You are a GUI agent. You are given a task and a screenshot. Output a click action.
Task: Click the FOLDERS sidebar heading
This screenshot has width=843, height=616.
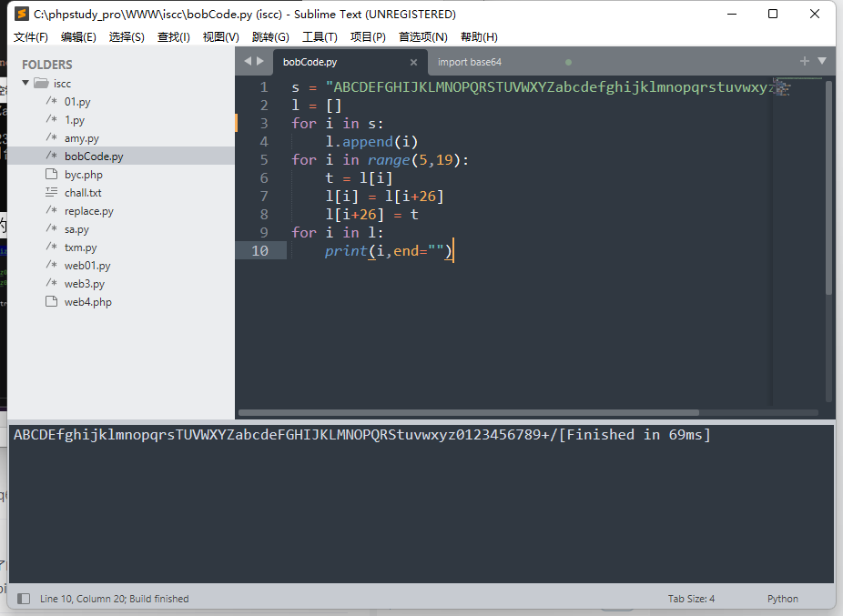coord(46,65)
